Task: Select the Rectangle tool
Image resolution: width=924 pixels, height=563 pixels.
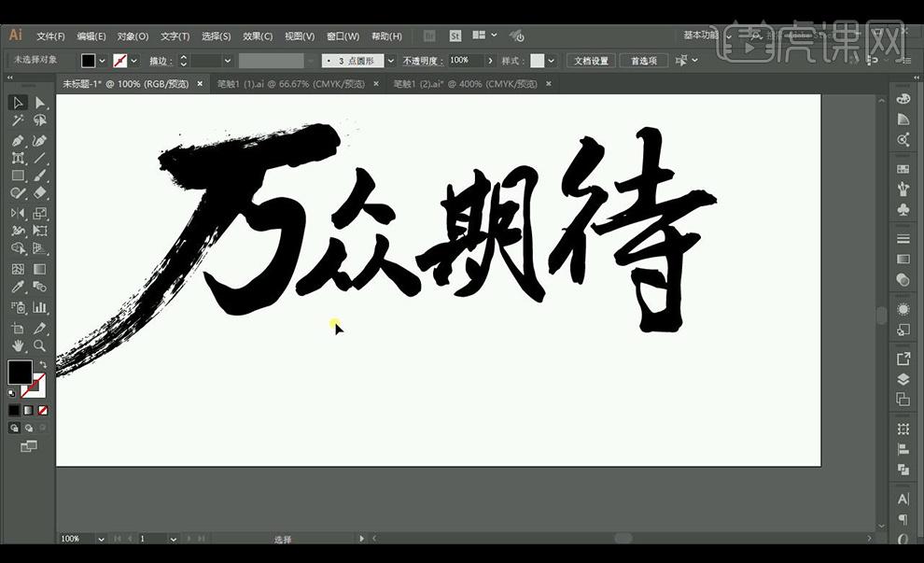Action: coord(18,176)
